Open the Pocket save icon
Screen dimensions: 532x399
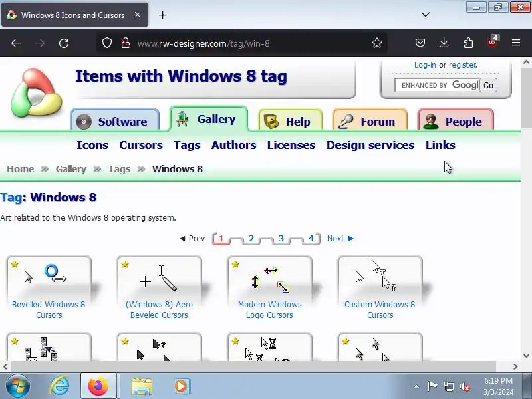coord(420,43)
